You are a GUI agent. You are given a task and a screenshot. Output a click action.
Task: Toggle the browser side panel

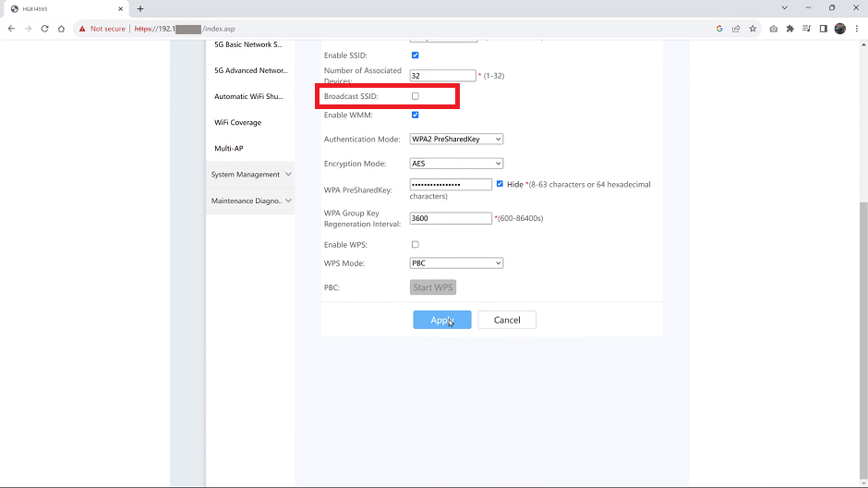(823, 29)
